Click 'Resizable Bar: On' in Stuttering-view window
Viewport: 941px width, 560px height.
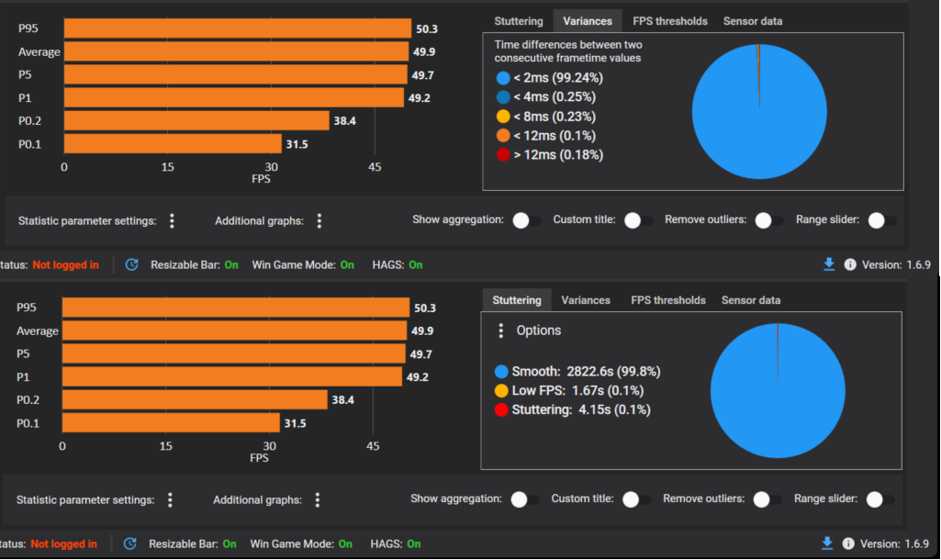click(193, 543)
